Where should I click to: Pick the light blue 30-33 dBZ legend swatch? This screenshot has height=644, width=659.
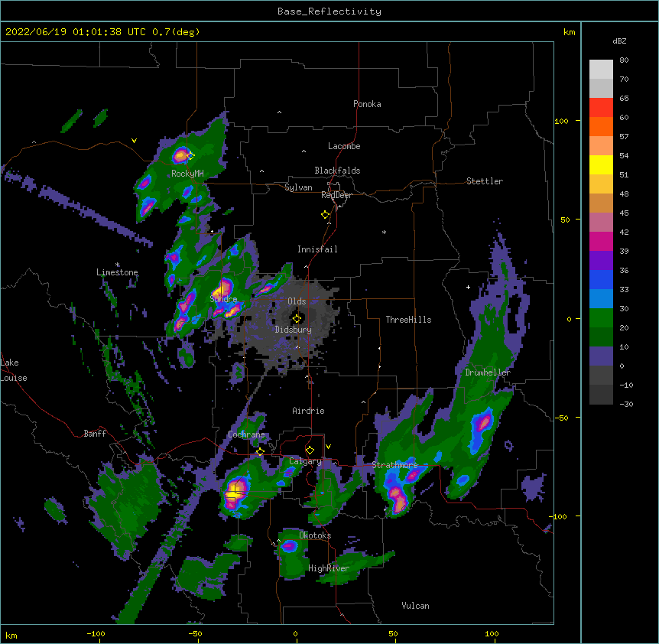[601, 298]
